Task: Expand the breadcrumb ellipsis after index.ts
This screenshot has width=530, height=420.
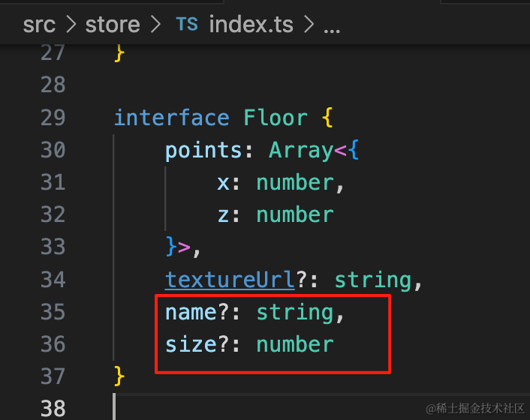Action: [x=332, y=31]
